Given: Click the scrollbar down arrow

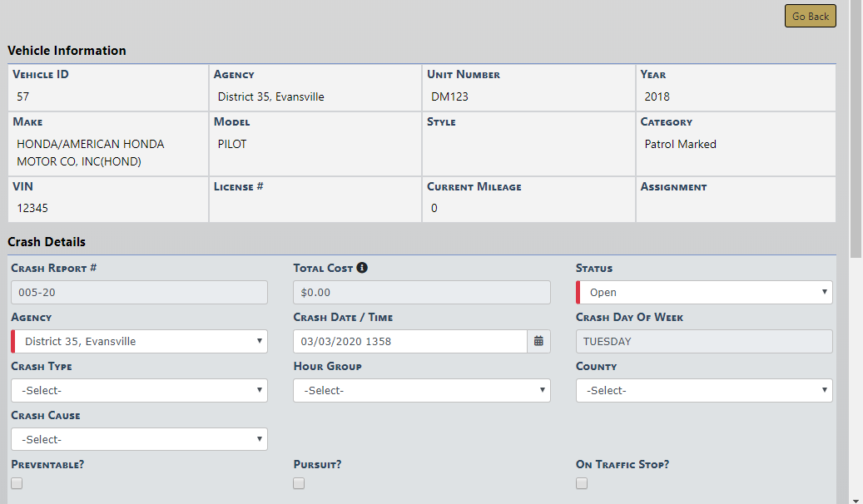Looking at the screenshot, I should tap(856, 499).
